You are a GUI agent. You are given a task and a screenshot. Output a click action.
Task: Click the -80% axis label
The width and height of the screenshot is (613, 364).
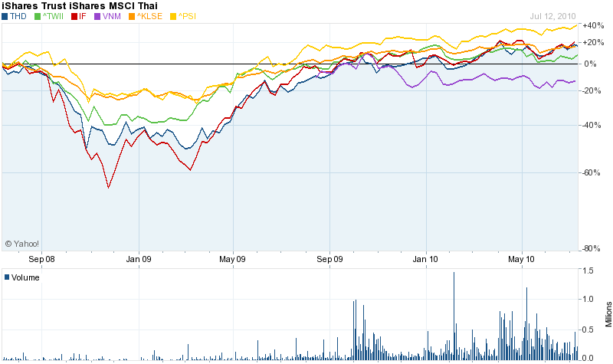tap(591, 248)
